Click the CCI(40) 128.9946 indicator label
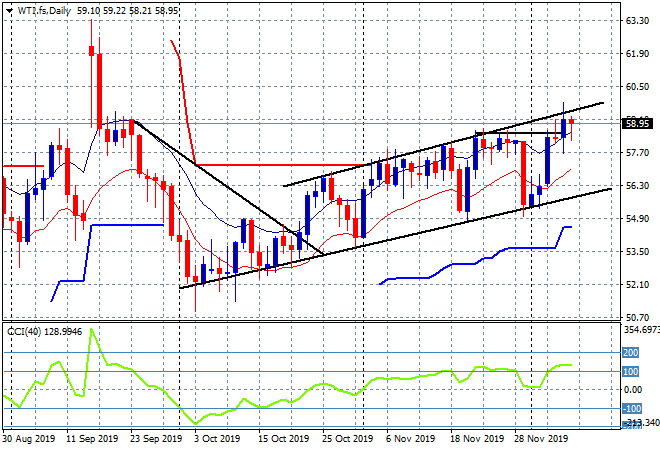This screenshot has width=660, height=450. [x=45, y=332]
